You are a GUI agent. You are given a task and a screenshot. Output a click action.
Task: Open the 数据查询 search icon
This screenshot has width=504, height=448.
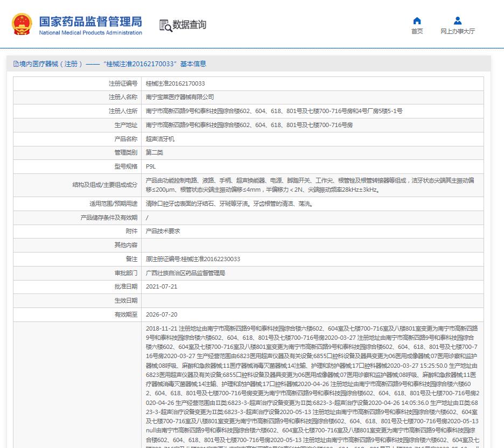tap(165, 25)
